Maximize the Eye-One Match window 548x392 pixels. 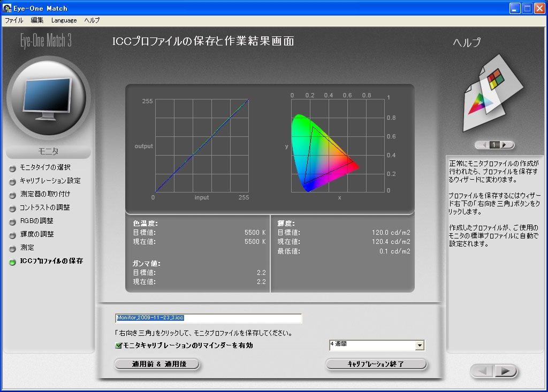point(527,8)
